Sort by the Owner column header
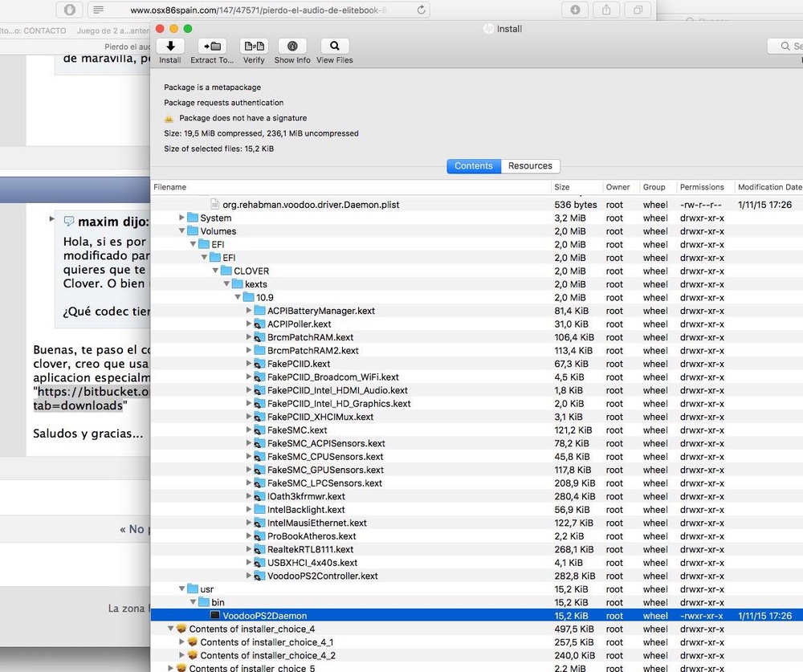 621,187
